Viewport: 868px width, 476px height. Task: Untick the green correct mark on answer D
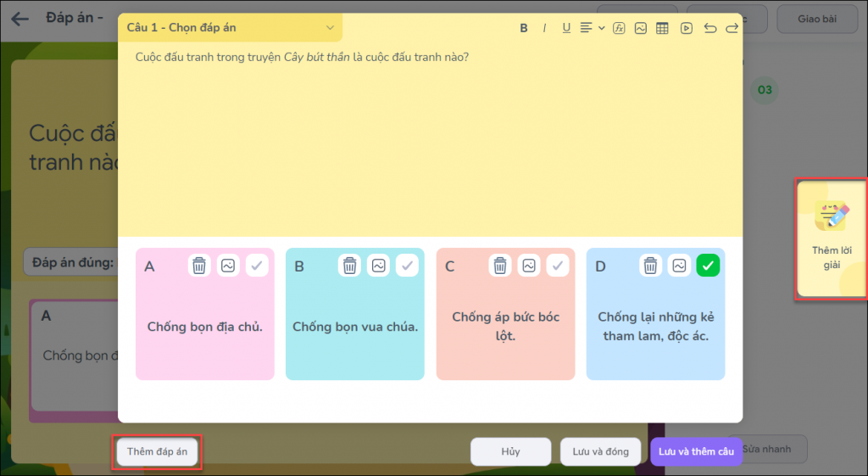708,266
